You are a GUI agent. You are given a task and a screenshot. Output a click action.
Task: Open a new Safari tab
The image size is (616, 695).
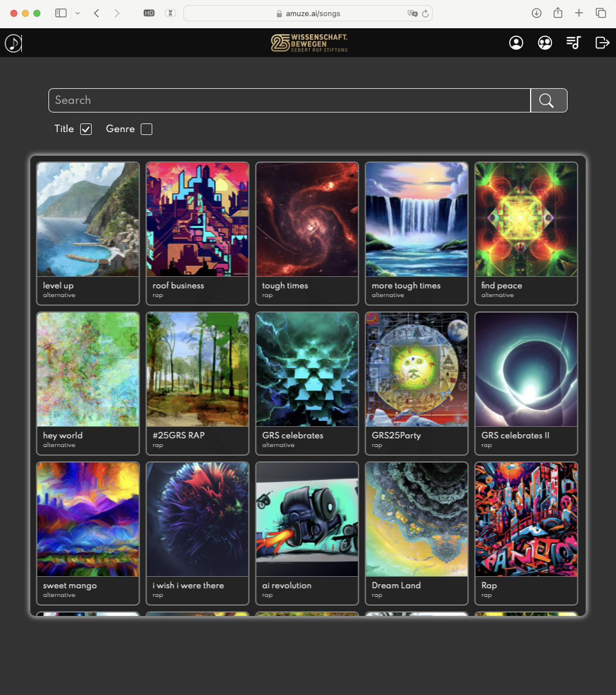[x=579, y=13]
